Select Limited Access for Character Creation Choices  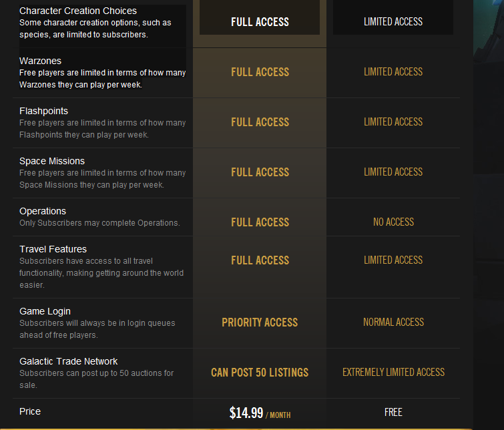[393, 21]
